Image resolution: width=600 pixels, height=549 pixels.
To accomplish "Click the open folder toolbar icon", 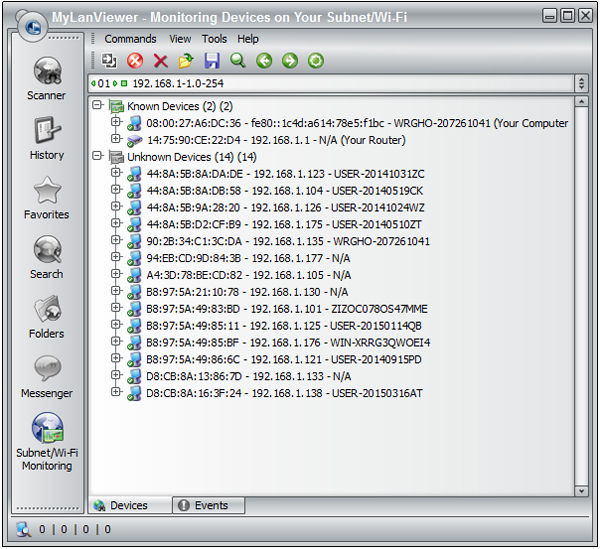I will (186, 61).
